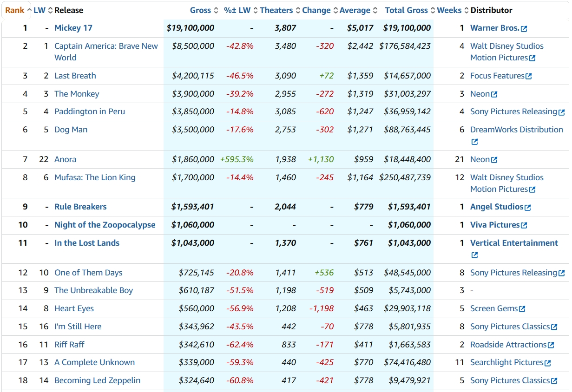
Task: Sort the table by Theaters
Action: (280, 10)
